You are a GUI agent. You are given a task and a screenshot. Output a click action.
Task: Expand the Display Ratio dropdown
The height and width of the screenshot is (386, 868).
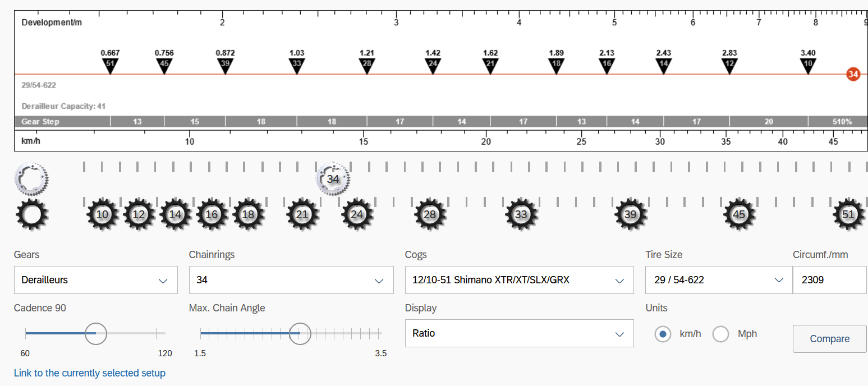(x=519, y=333)
